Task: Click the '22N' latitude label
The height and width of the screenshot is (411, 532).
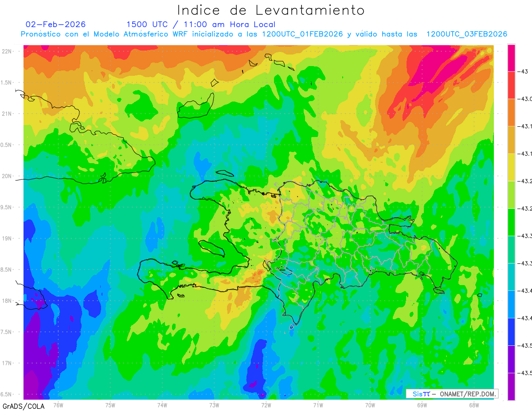Action: 8,51
